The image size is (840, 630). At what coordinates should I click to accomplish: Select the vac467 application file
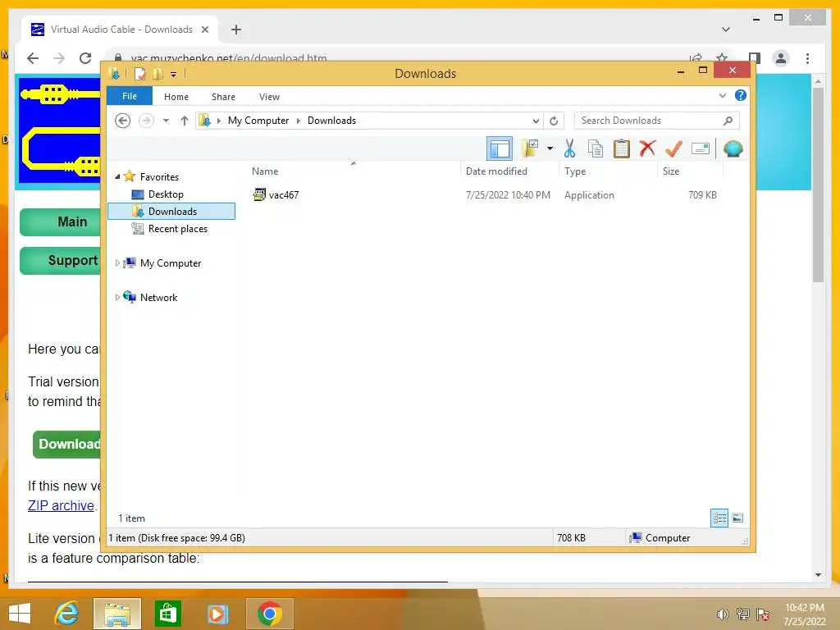(x=283, y=195)
